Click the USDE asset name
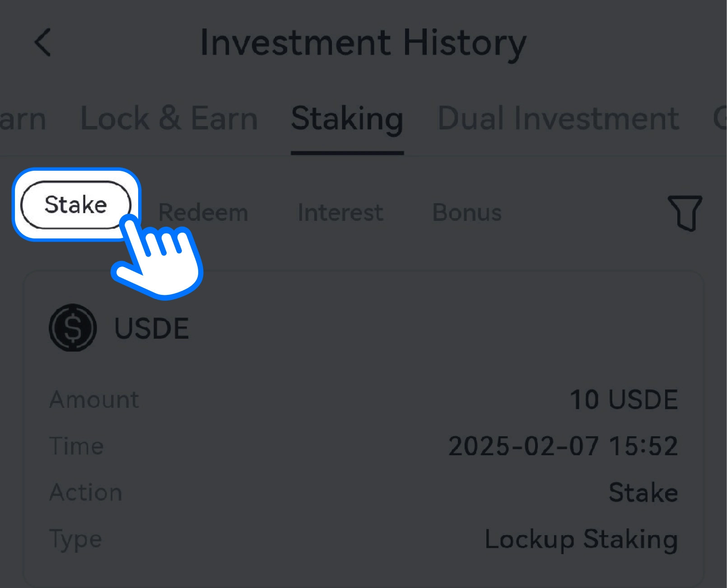The width and height of the screenshot is (727, 588). pos(151,328)
